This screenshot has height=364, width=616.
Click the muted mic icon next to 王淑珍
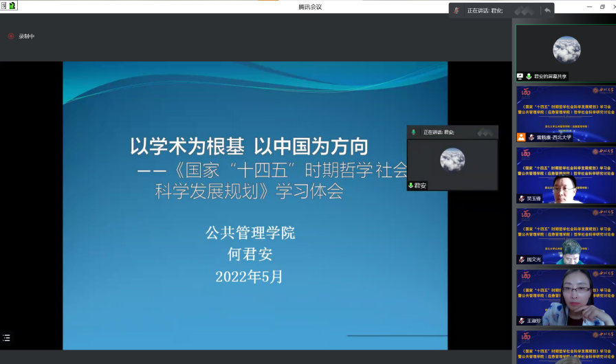[522, 321]
